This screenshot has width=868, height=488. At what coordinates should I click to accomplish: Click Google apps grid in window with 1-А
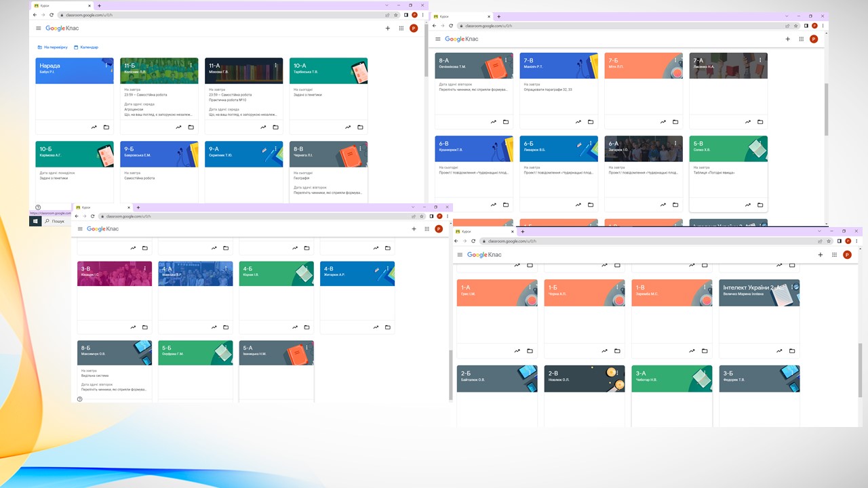tap(834, 255)
